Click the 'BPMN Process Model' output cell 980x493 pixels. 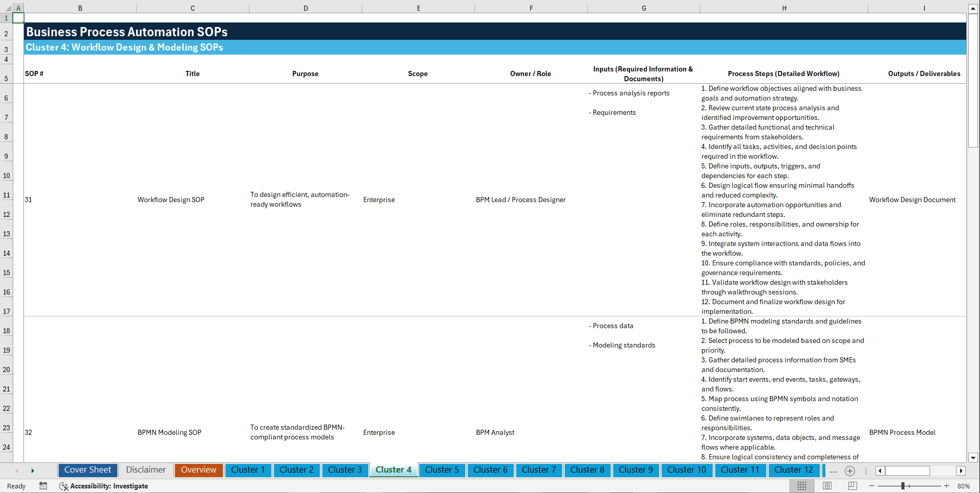(x=902, y=432)
